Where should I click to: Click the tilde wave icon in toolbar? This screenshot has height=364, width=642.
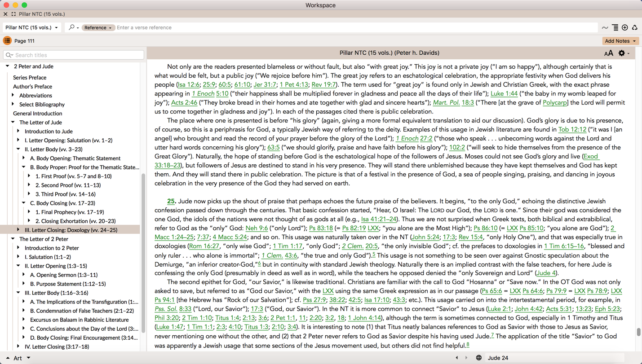605,28
